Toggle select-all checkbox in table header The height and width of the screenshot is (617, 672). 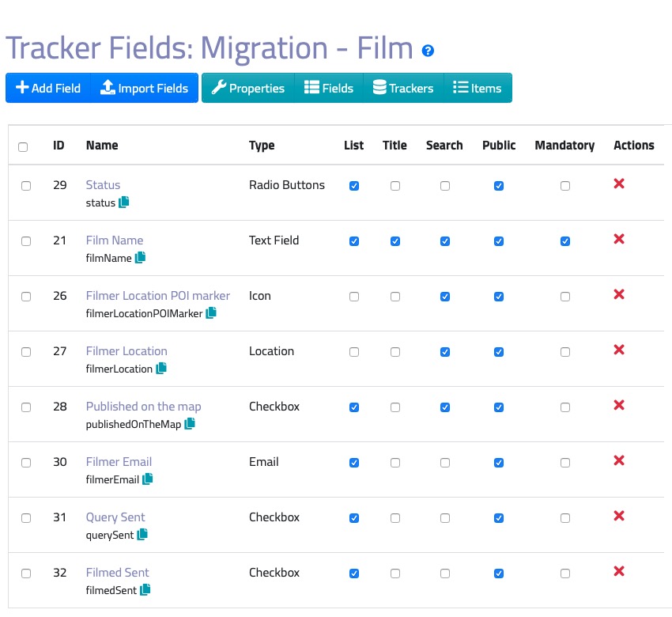(x=23, y=147)
